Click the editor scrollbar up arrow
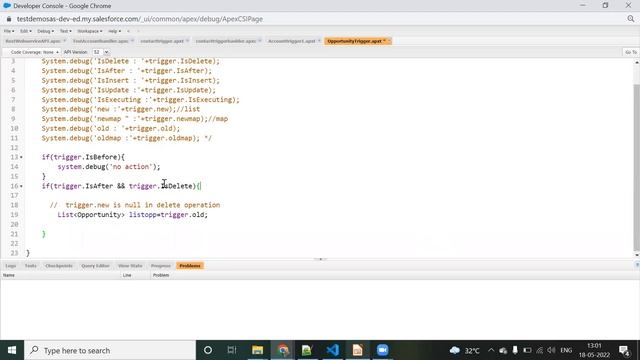Image resolution: width=640 pixels, height=360 pixels. click(637, 62)
